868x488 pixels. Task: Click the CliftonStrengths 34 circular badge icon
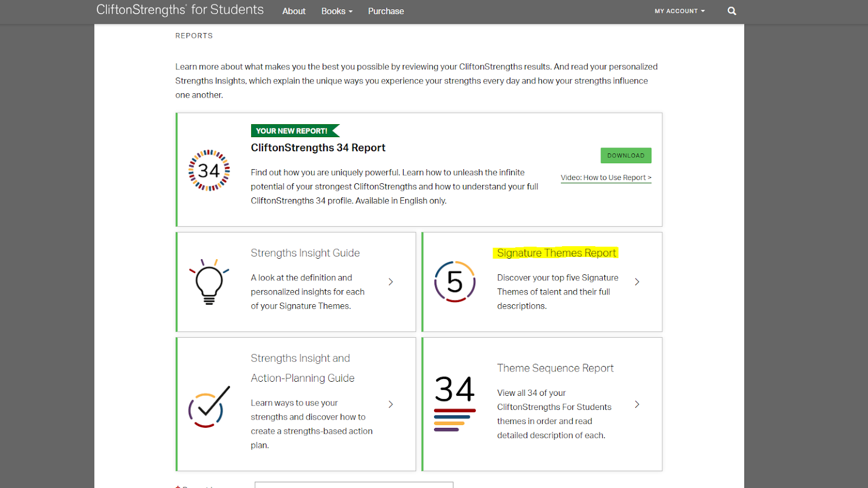click(210, 170)
